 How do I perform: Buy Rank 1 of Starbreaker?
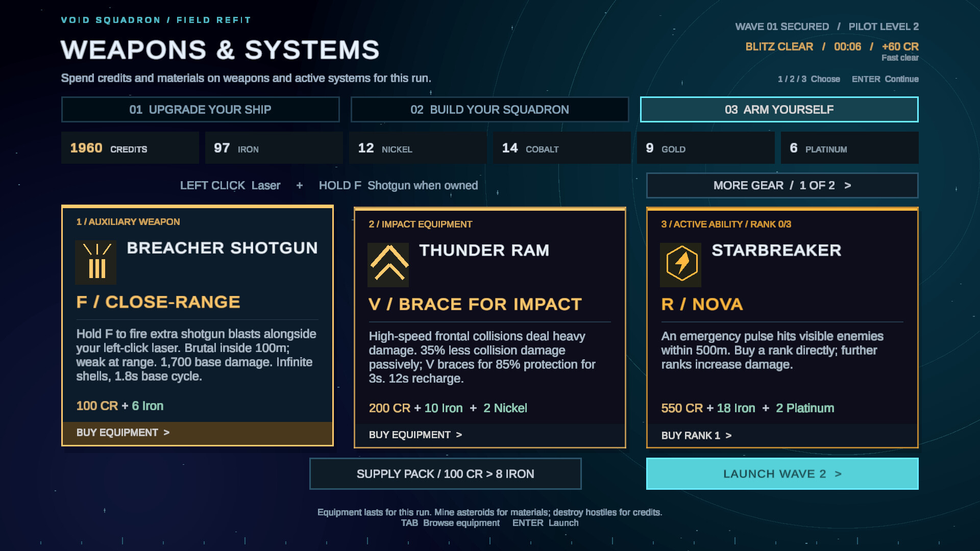pyautogui.click(x=782, y=436)
